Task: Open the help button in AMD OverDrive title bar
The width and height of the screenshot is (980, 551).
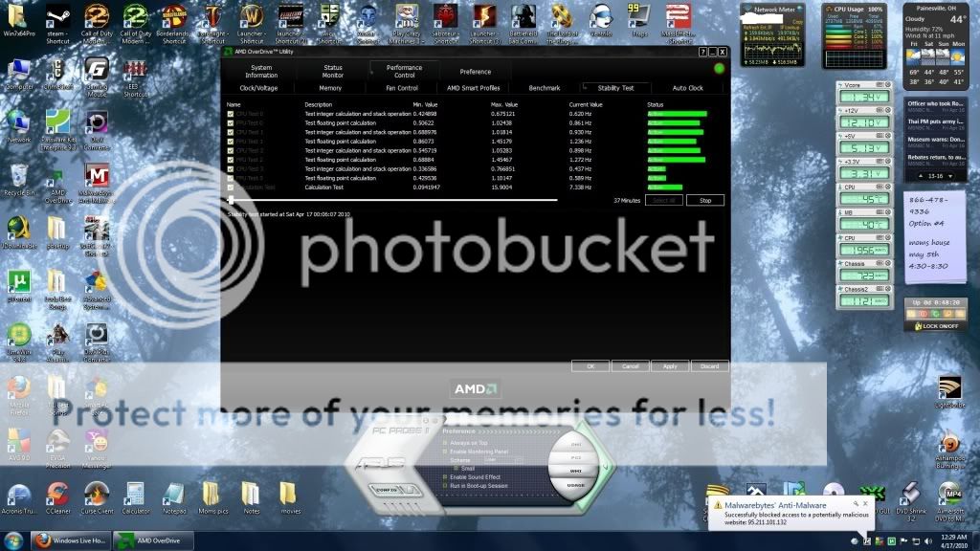Action: point(702,52)
